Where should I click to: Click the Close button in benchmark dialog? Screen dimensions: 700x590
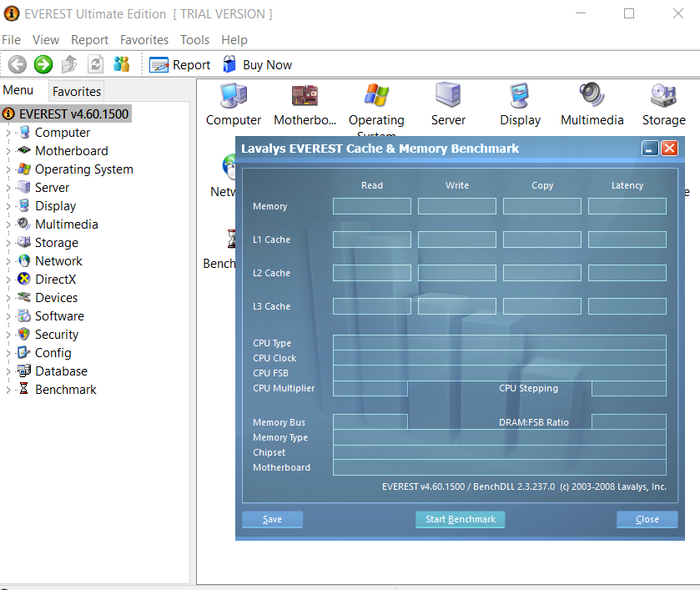[647, 519]
